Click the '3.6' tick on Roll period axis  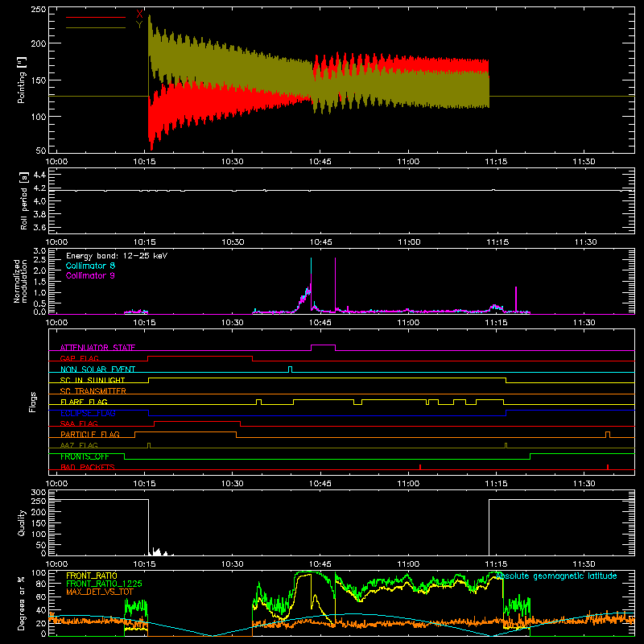click(x=39, y=227)
